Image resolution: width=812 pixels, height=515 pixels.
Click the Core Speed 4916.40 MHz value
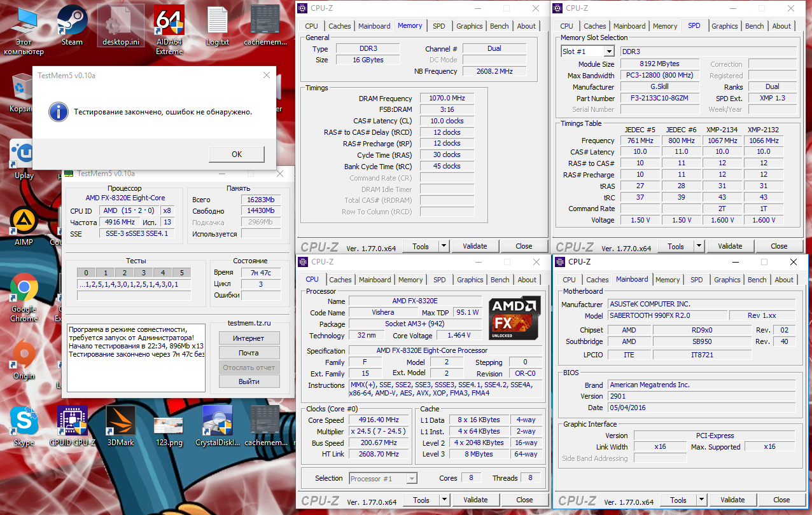pyautogui.click(x=379, y=420)
